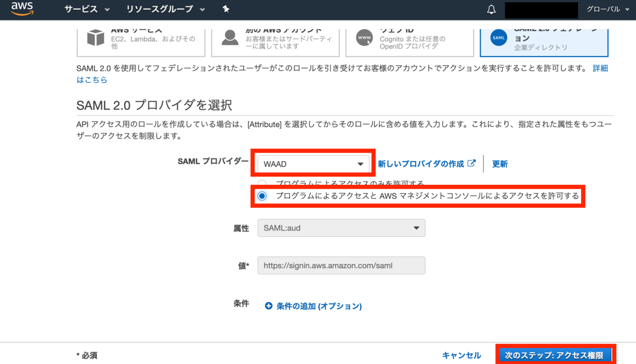Click the plus icon for 条件の追加
This screenshot has height=364, width=636.
tap(268, 306)
